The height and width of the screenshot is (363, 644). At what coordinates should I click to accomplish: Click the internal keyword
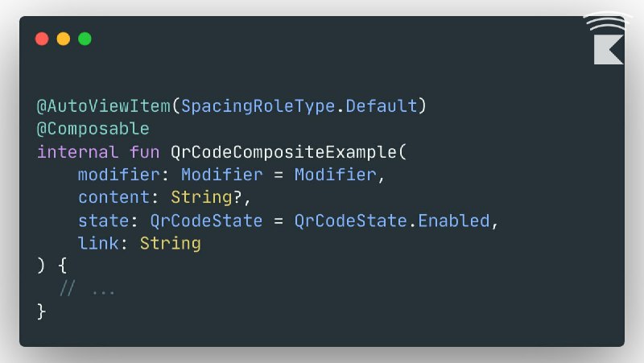[x=77, y=152]
